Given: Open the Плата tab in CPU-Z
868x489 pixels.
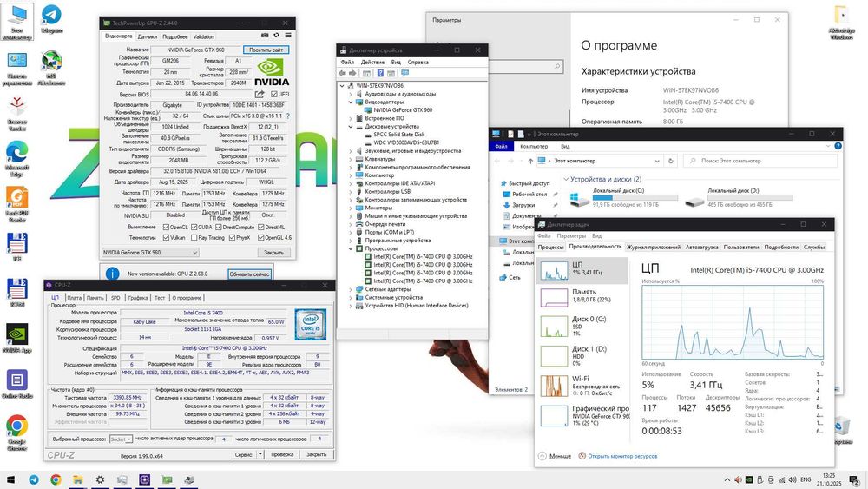Looking at the screenshot, I should pos(74,298).
